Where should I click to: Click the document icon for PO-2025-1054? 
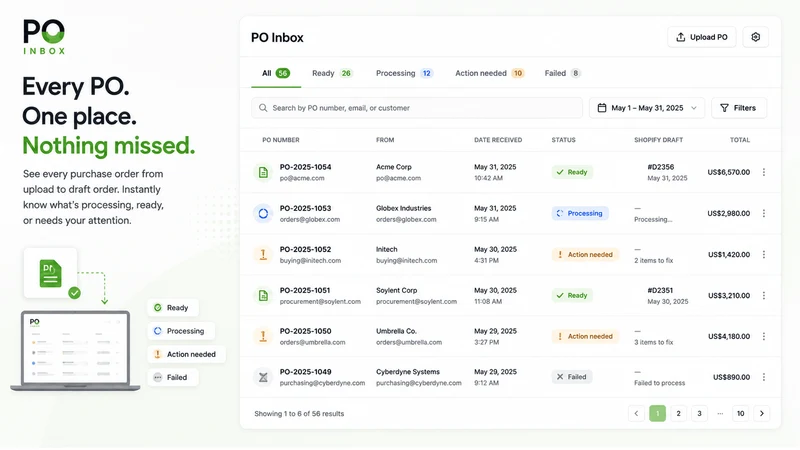[263, 172]
